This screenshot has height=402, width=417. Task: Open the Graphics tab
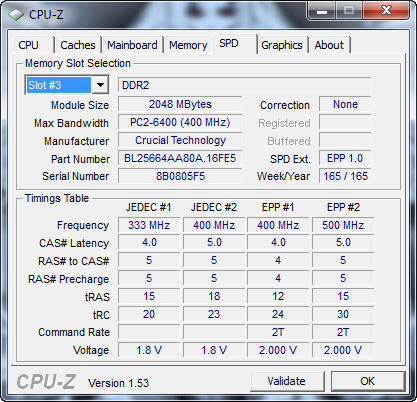coord(282,45)
